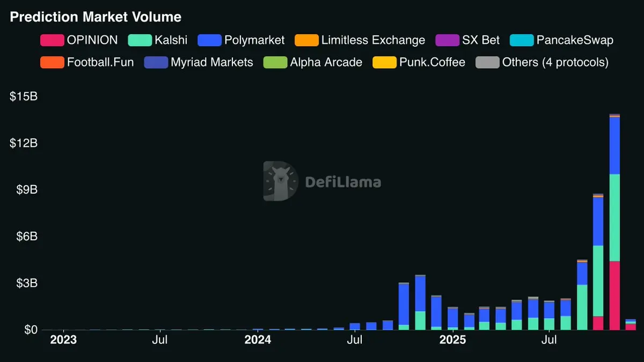The image size is (644, 362).
Task: Click the Prediction Market Volume title
Action: pyautogui.click(x=96, y=17)
